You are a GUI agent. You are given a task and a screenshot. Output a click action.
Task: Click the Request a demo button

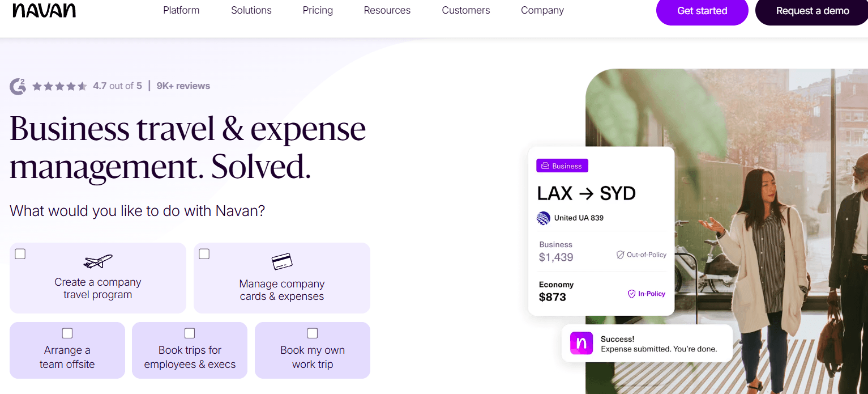812,11
